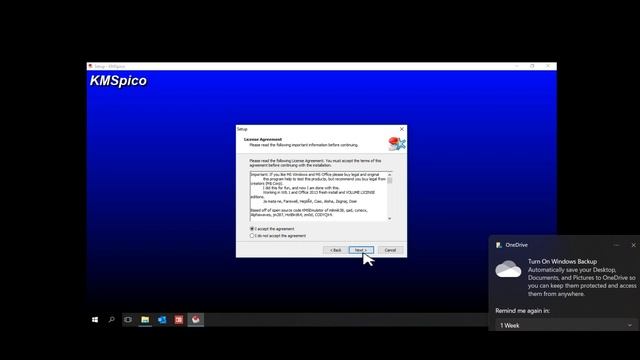Screen dimensions: 640x360
Task: Close the Setup - KMSpico outer window
Action: [548, 66]
